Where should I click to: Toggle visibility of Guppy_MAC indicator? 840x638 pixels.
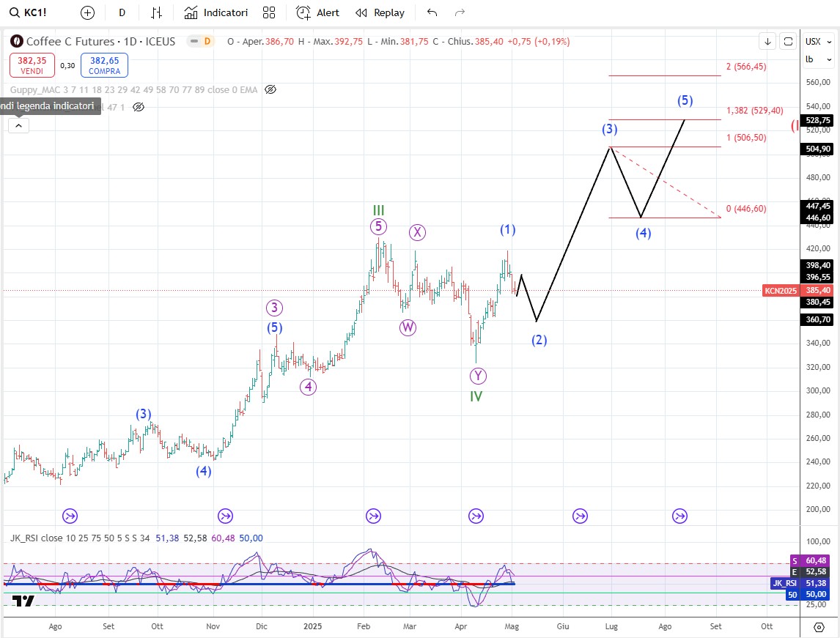[270, 89]
